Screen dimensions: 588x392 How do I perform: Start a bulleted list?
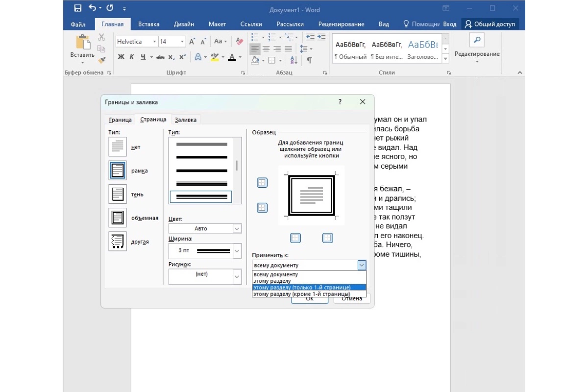point(255,37)
